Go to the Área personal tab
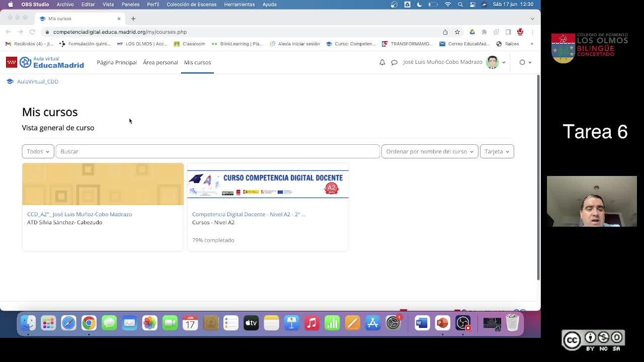The height and width of the screenshot is (362, 644). tap(160, 62)
